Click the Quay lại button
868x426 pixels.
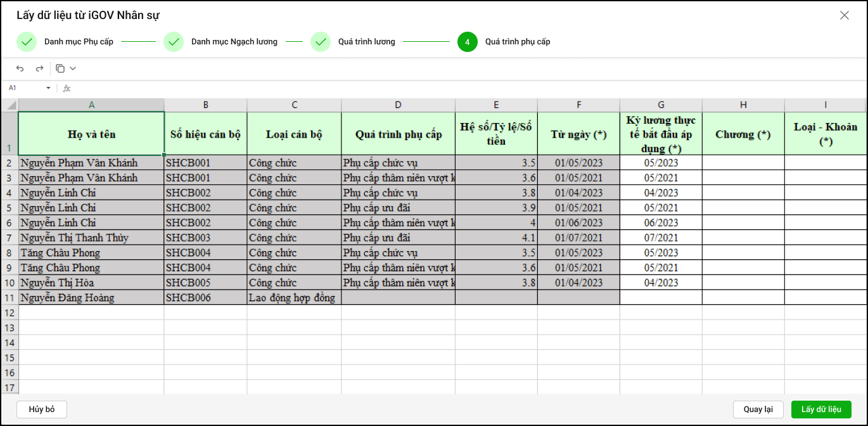(758, 410)
